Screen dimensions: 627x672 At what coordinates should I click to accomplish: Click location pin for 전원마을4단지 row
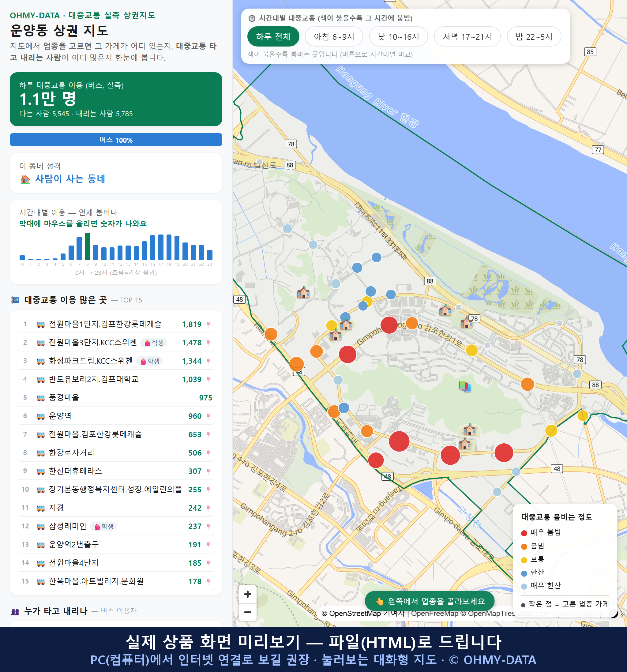[208, 563]
